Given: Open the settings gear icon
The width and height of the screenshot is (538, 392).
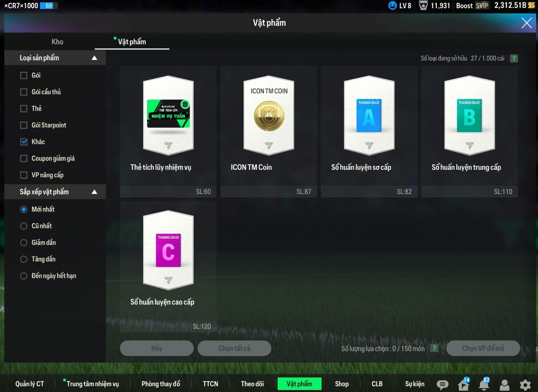Looking at the screenshot, I should point(525,385).
